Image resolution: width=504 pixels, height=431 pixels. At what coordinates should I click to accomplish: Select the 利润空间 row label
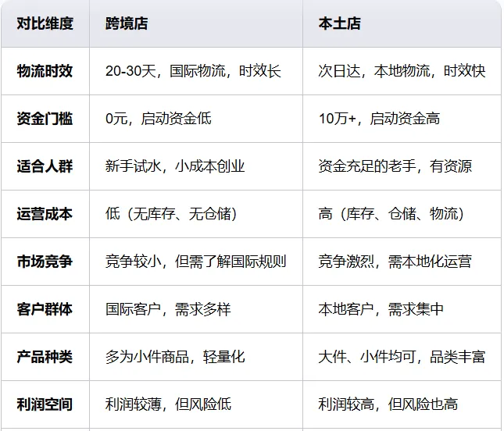tap(45, 404)
